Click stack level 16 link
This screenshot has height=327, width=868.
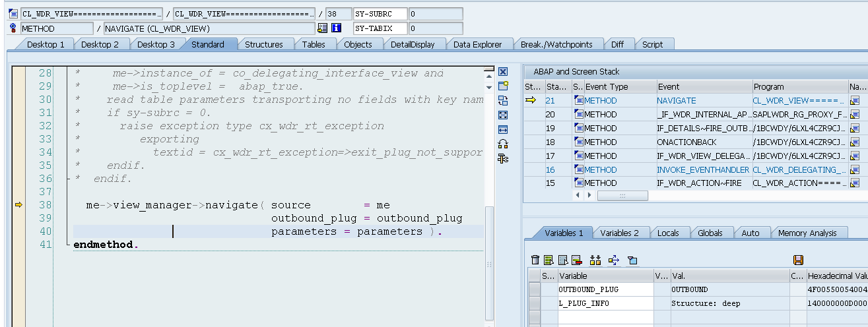pos(550,169)
